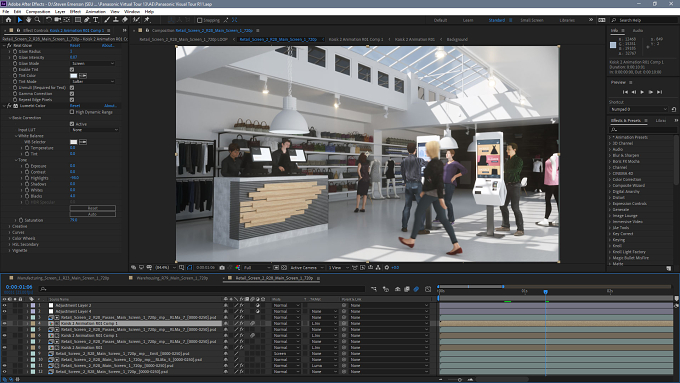Hide Adjustment Layer 4 with eye toggle

point(4,311)
